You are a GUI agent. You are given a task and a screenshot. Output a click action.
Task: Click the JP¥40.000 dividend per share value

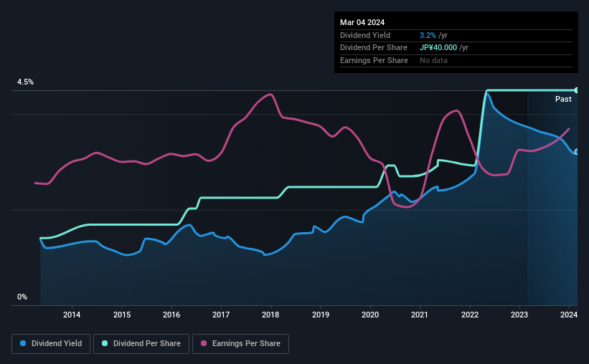click(x=438, y=48)
